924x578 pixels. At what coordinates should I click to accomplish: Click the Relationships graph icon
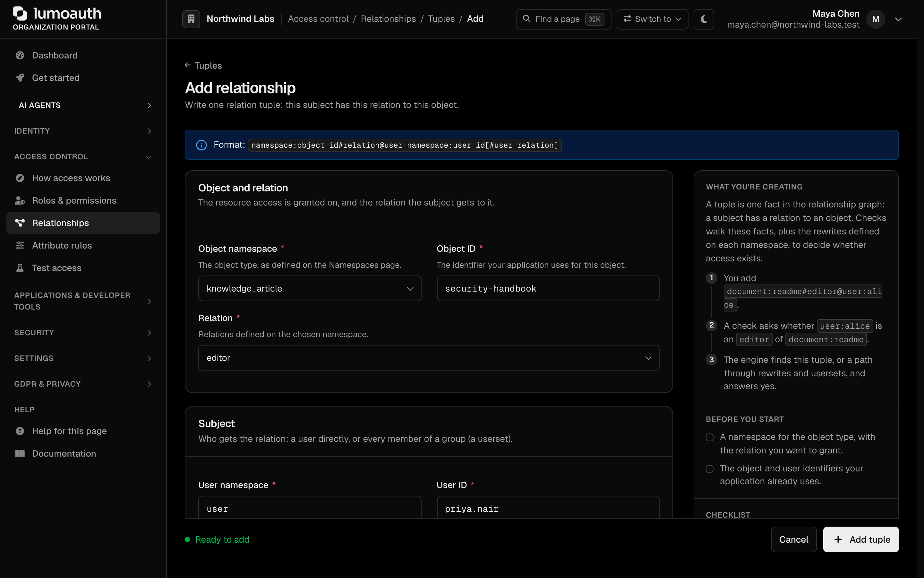(x=20, y=223)
